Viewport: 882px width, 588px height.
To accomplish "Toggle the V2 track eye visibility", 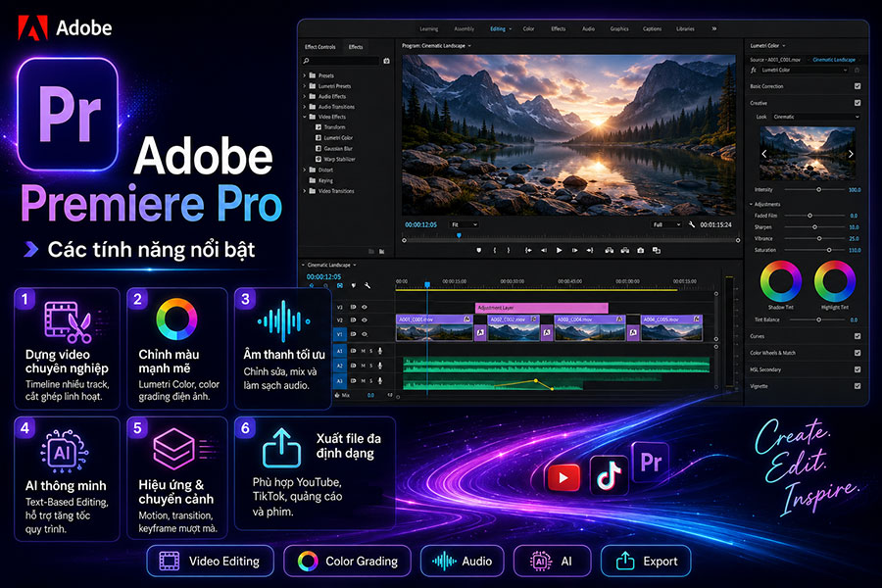I will (x=365, y=320).
